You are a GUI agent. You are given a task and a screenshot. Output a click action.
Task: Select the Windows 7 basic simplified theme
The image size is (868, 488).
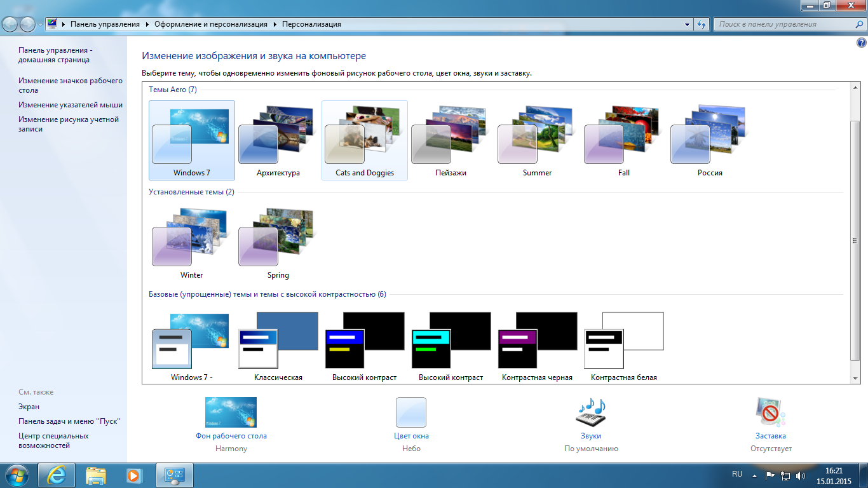point(192,345)
